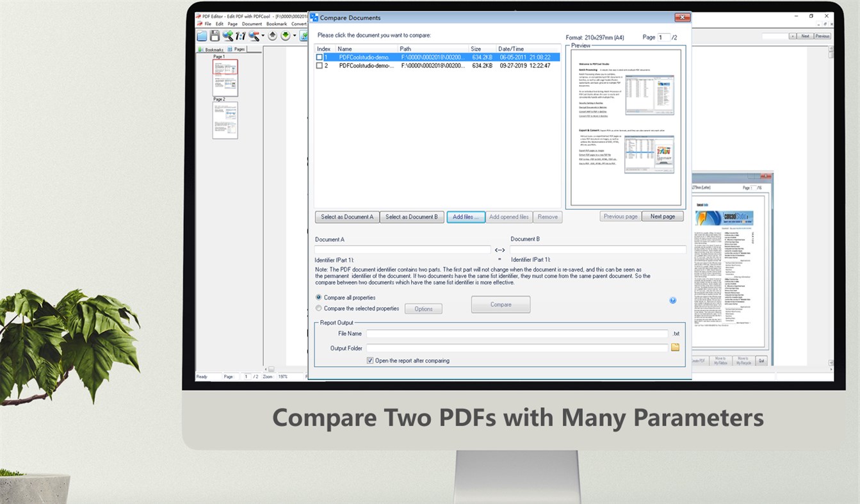Click the 'Next page' preview button

(663, 216)
